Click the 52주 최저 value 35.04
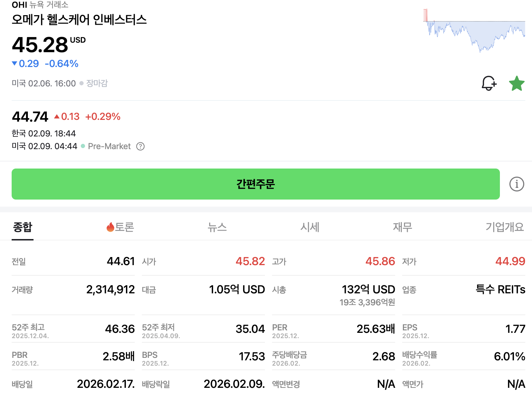 pyautogui.click(x=250, y=329)
